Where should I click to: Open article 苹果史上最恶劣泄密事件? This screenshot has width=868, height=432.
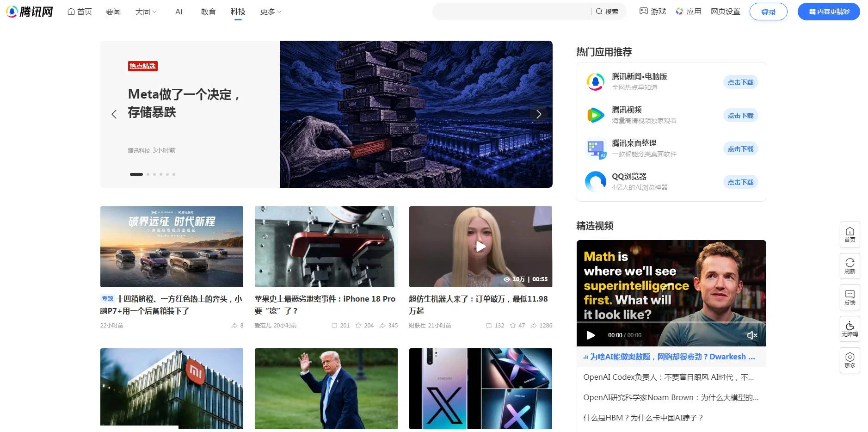point(325,305)
